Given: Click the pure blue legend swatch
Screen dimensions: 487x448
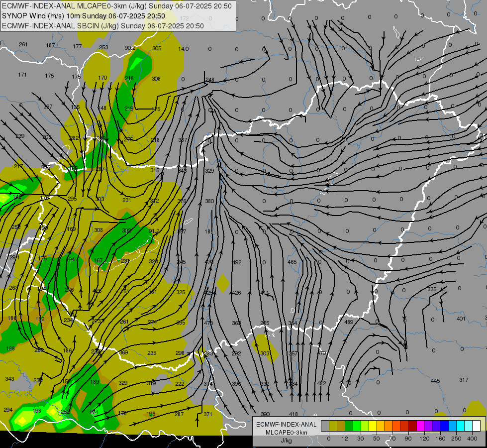Looking at the screenshot, I should pyautogui.click(x=445, y=426).
